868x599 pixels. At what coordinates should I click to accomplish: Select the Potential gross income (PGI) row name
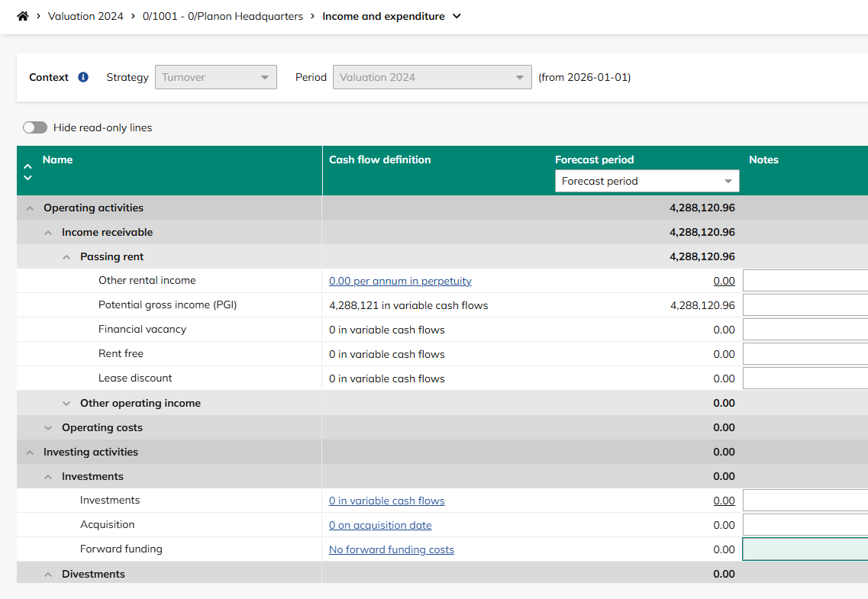click(x=168, y=304)
